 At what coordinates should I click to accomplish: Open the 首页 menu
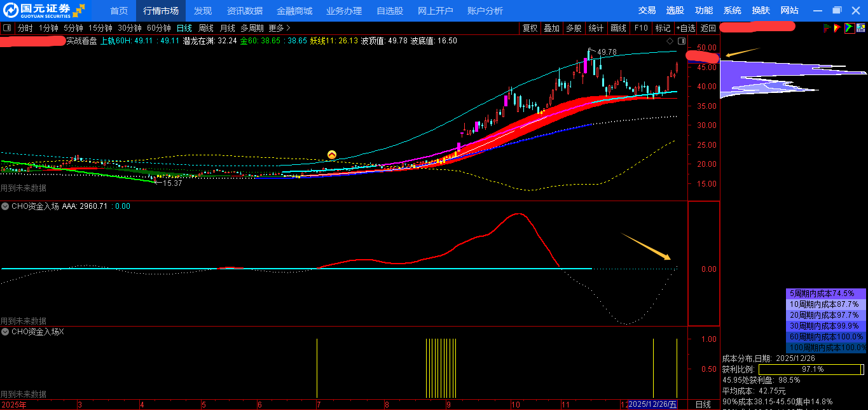pos(119,11)
